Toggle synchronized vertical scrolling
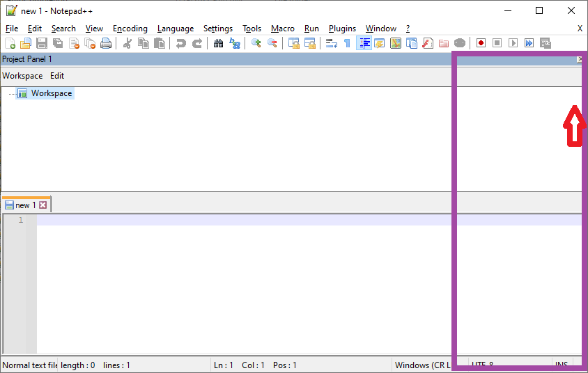This screenshot has width=588, height=373. coord(293,43)
